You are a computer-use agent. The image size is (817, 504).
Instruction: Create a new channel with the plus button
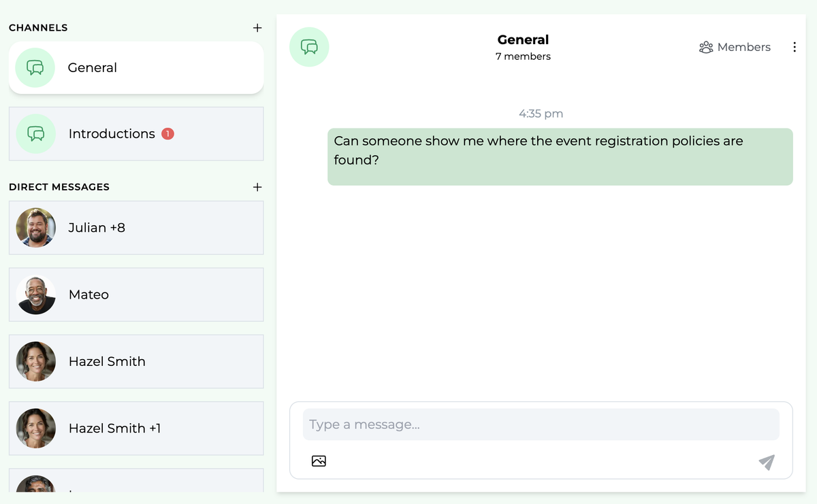(x=257, y=28)
